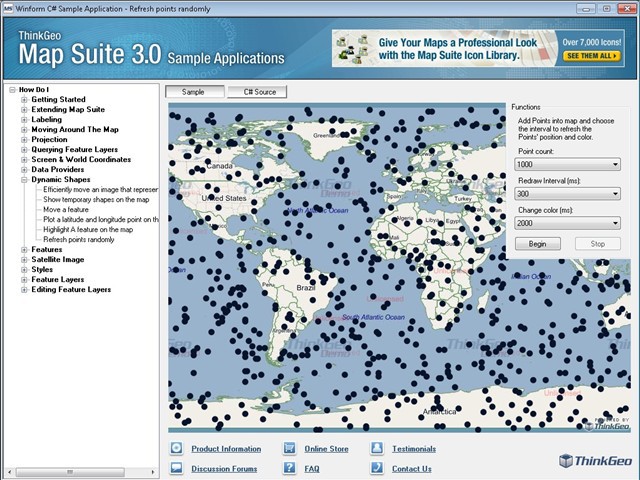This screenshot has width=640, height=480.
Task: Expand the Styles node
Action: point(24,269)
